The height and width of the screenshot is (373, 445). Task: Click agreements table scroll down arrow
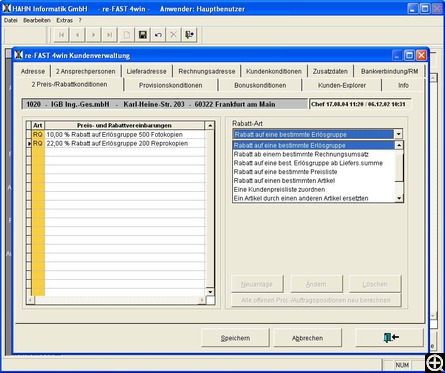point(210,292)
